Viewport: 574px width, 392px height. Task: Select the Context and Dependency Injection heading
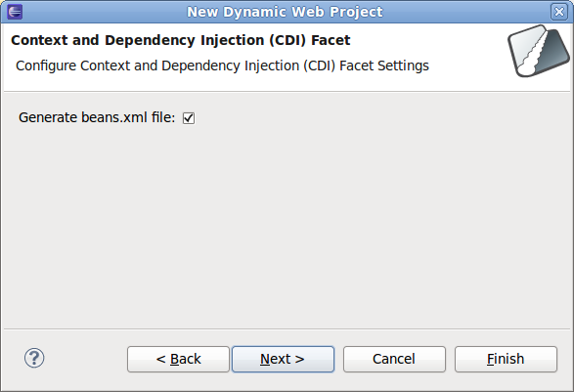tap(181, 40)
